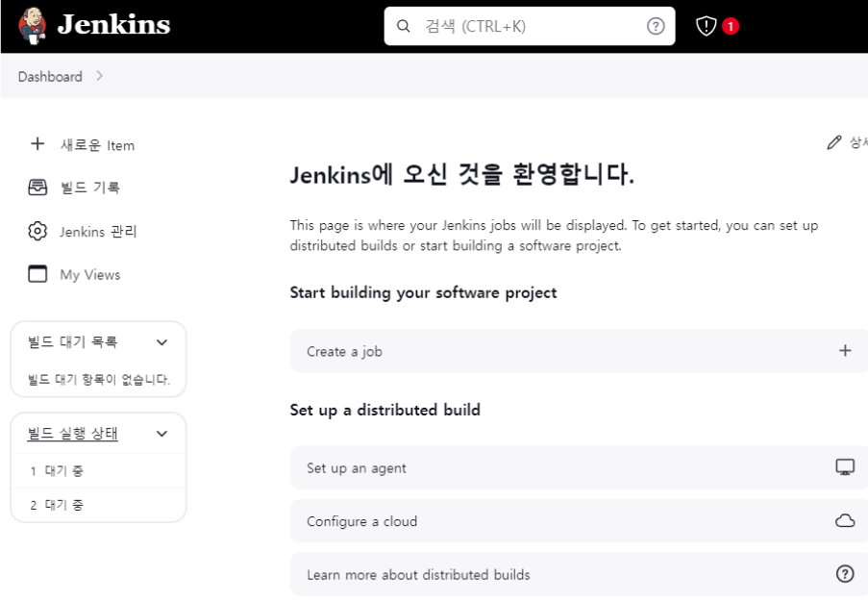Click the Configure a cloud button

coord(579,521)
